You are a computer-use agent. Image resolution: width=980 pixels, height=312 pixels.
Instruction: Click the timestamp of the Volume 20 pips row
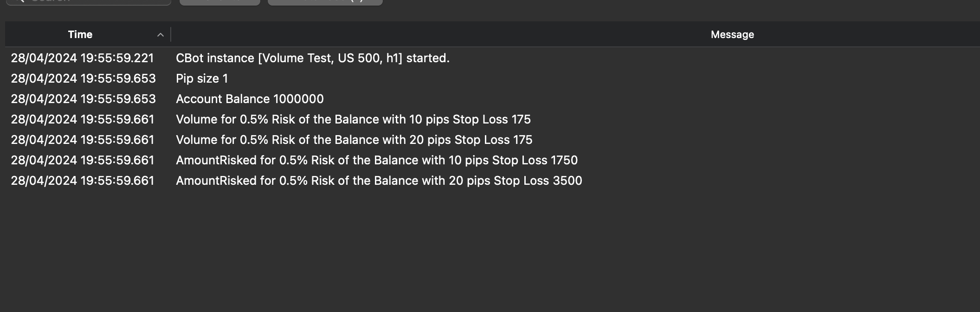click(x=83, y=140)
